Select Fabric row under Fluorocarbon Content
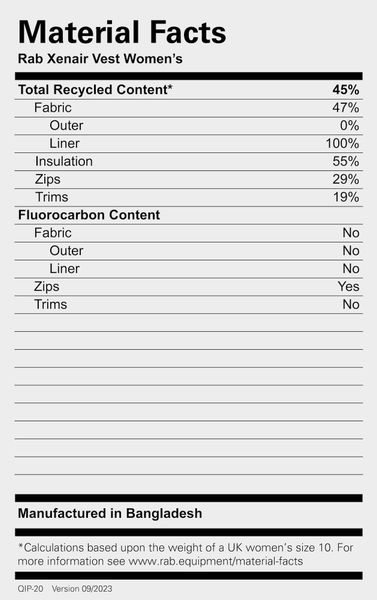The image size is (377, 600). coord(189,233)
